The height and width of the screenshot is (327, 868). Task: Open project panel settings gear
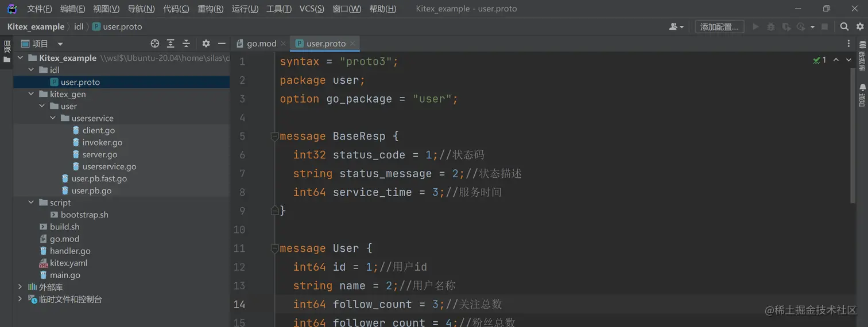[x=206, y=44]
